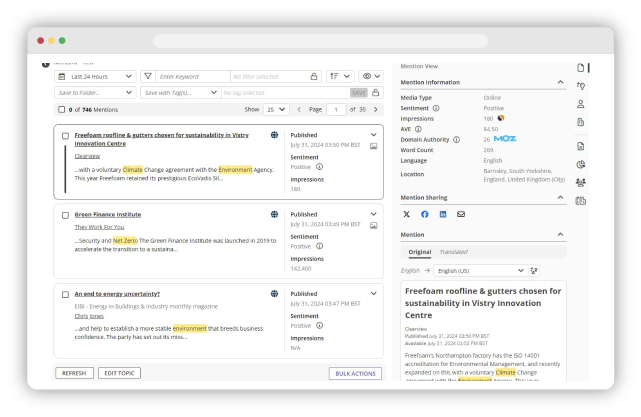Open the people group icon in right sidebar
This screenshot has width=641, height=417.
tap(581, 182)
